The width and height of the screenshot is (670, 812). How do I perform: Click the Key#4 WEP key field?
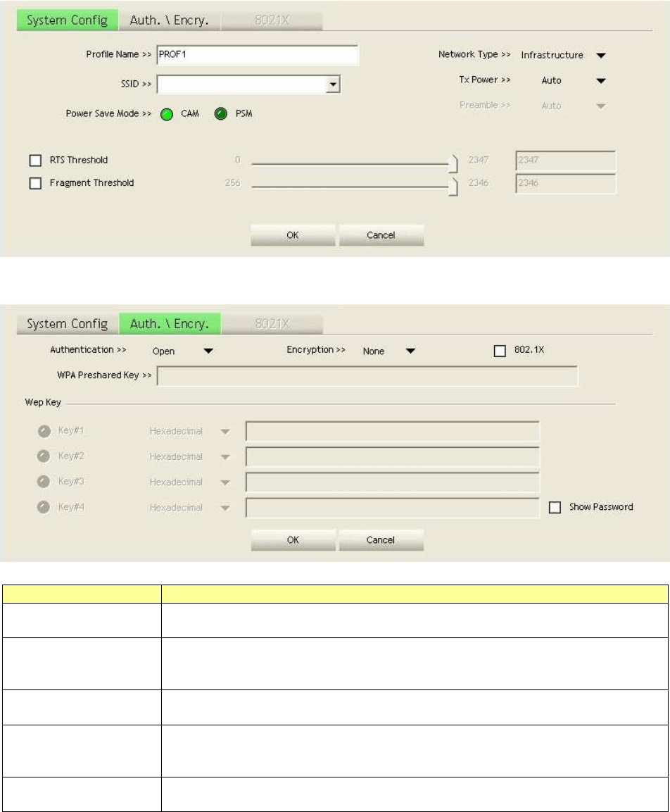click(392, 508)
